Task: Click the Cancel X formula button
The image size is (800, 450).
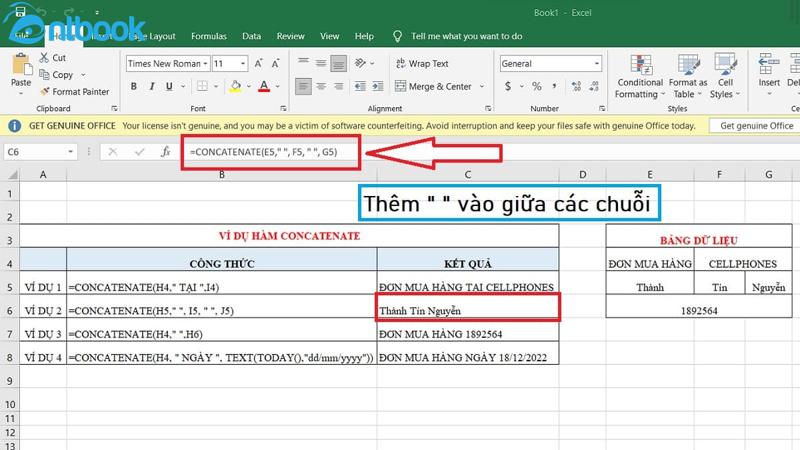Action: coord(113,152)
